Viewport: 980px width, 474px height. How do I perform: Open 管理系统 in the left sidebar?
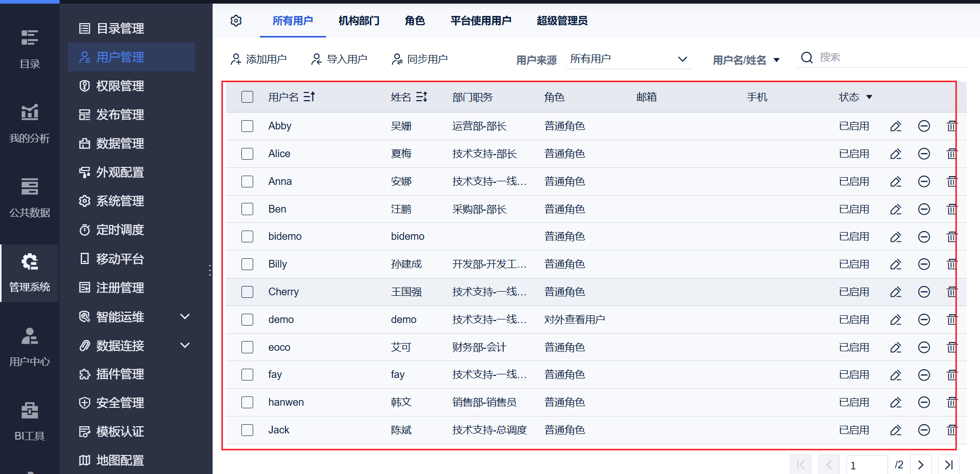click(x=30, y=273)
